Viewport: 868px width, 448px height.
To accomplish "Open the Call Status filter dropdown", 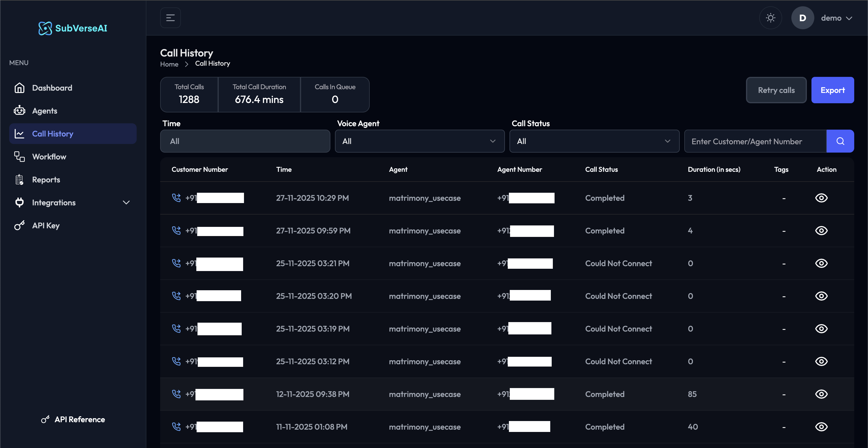I will point(594,141).
